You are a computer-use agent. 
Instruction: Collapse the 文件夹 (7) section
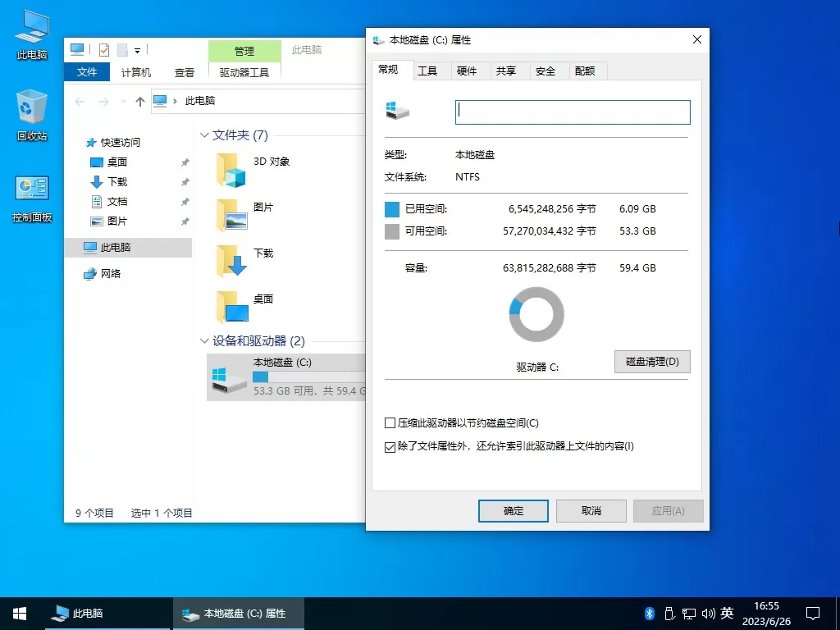click(x=203, y=135)
